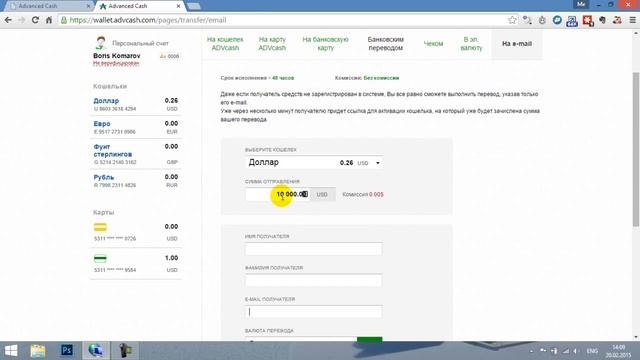The width and height of the screenshot is (640, 360).
Task: Expand the Доллар wallet selection dropdown
Action: (x=314, y=162)
